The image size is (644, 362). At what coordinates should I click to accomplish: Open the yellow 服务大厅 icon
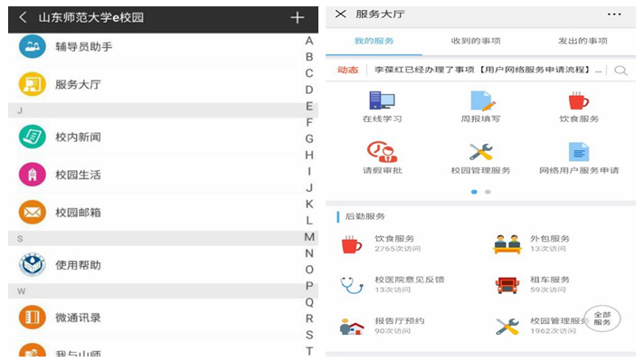32,84
